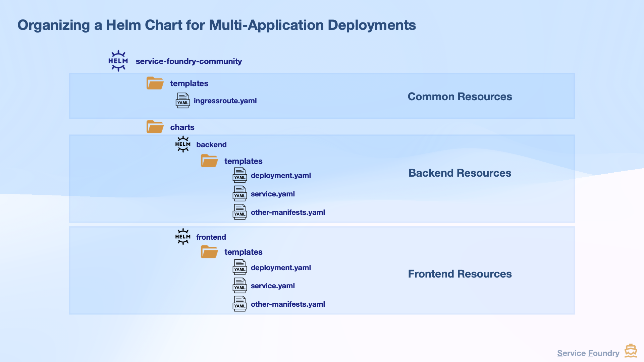This screenshot has height=362, width=644.
Task: Click the slide title about Helm Chart organization
Action: pos(217,25)
